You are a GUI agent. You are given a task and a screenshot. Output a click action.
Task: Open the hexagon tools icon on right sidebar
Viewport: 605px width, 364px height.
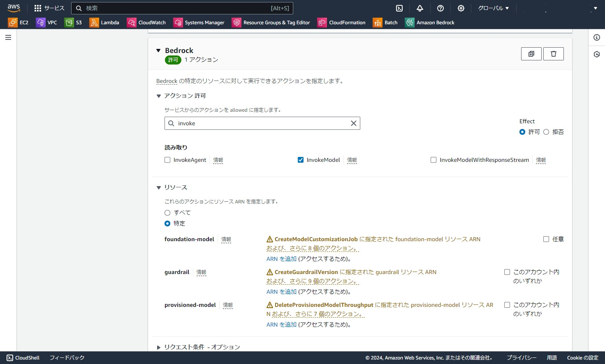tap(597, 54)
